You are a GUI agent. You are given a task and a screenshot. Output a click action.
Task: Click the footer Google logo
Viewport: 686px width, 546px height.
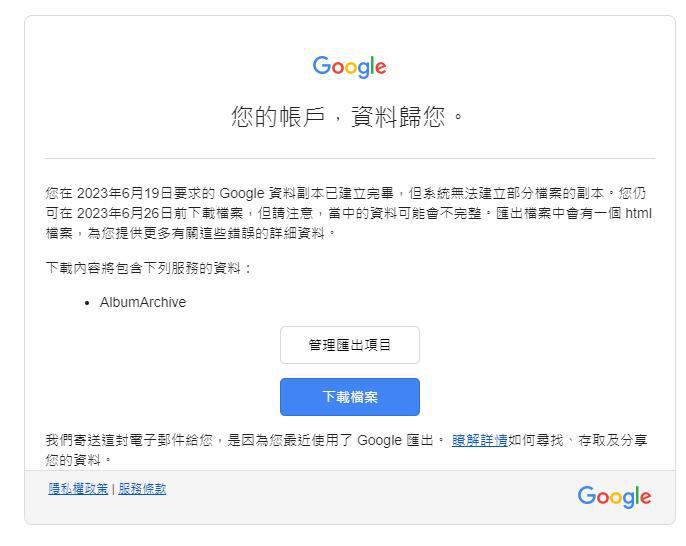(x=614, y=497)
